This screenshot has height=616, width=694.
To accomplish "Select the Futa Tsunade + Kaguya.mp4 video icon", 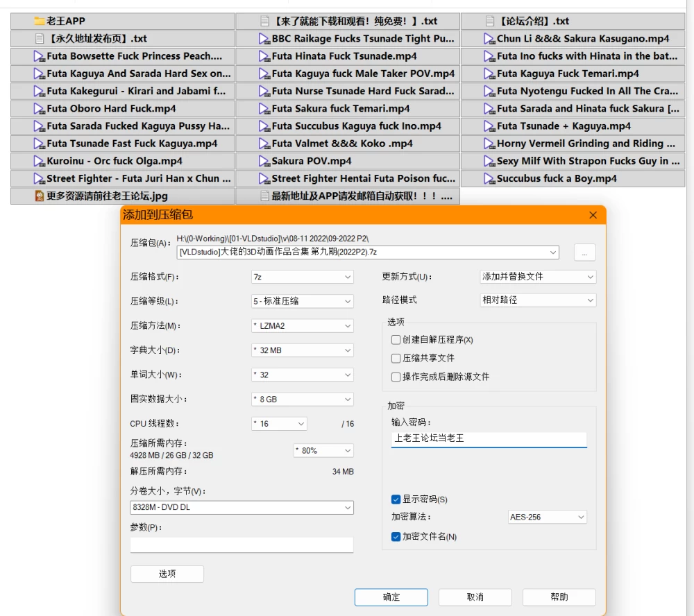I will pos(489,126).
